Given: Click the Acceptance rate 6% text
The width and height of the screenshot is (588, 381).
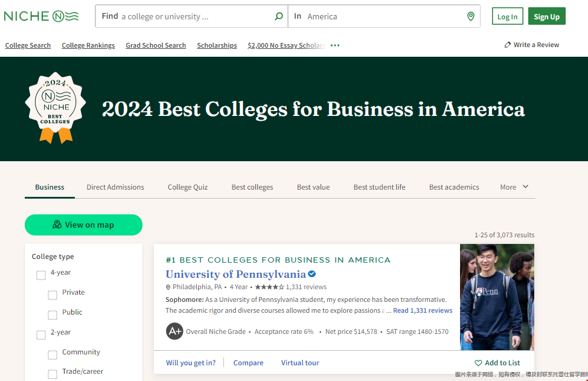Looking at the screenshot, I should pos(284,331).
